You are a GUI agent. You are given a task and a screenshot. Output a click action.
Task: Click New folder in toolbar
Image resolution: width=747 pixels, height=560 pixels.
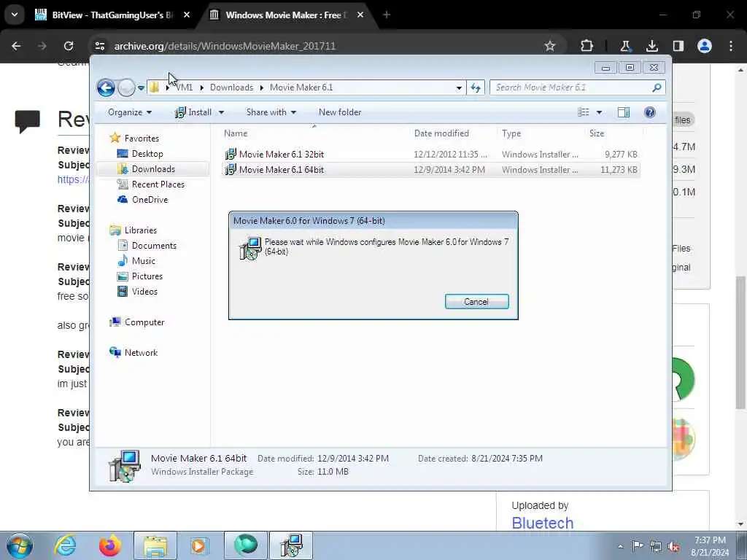[340, 112]
